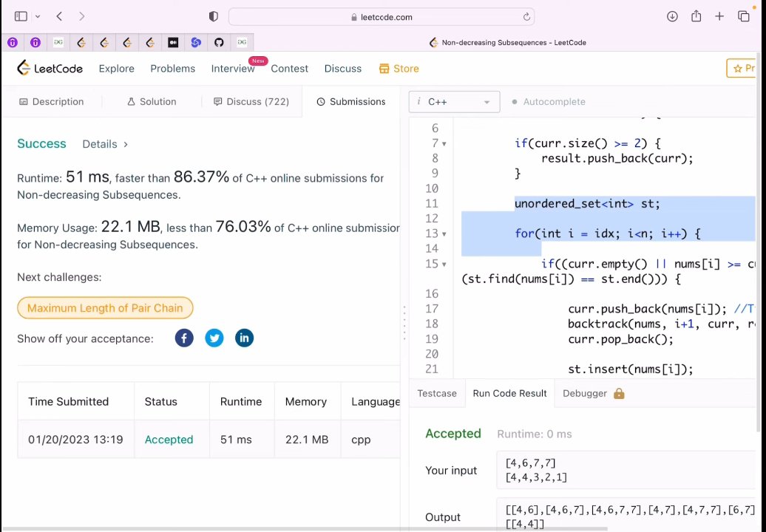Screen dimensions: 766x532
Task: Open the Problems menu item
Action: 172,69
